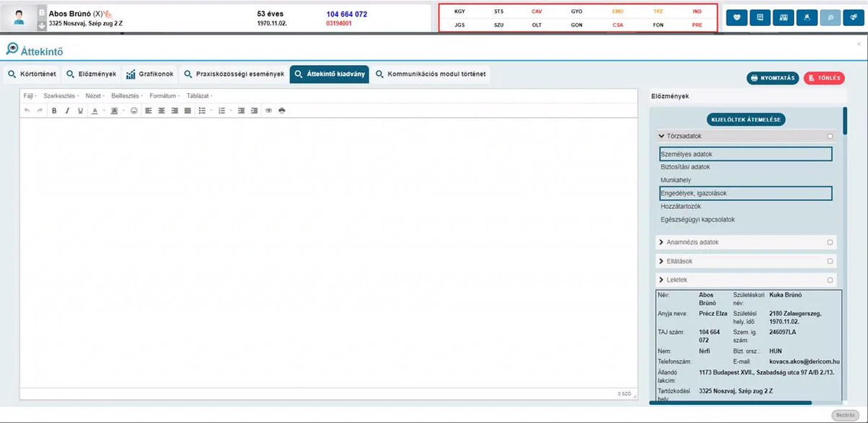This screenshot has height=423, width=868.
Task: Open the Fájl menu
Action: 30,95
